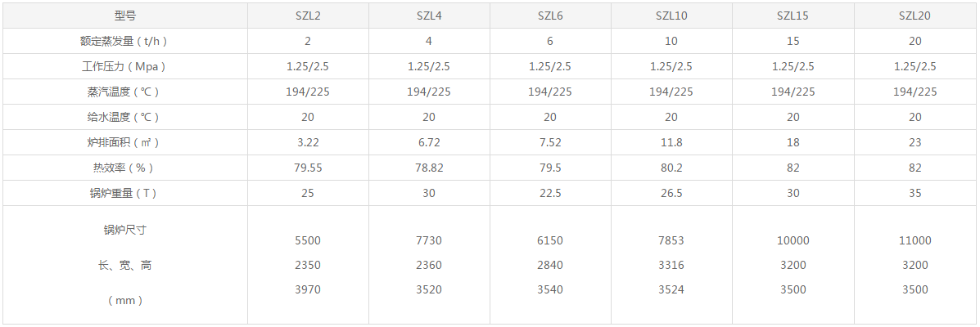Select the 7853 length value for SZL10
Screen dimensions: 980x327
[x=671, y=240]
